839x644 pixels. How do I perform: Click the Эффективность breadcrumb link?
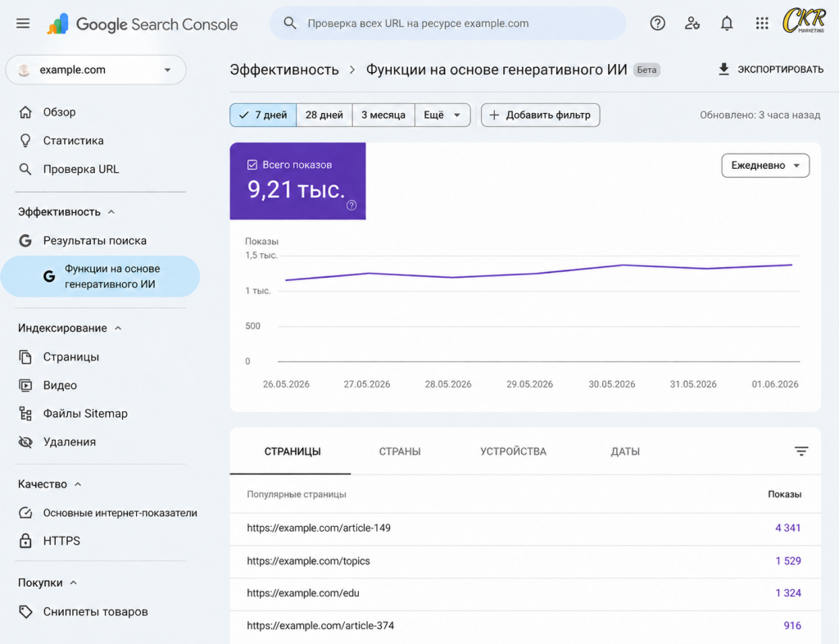click(x=284, y=70)
